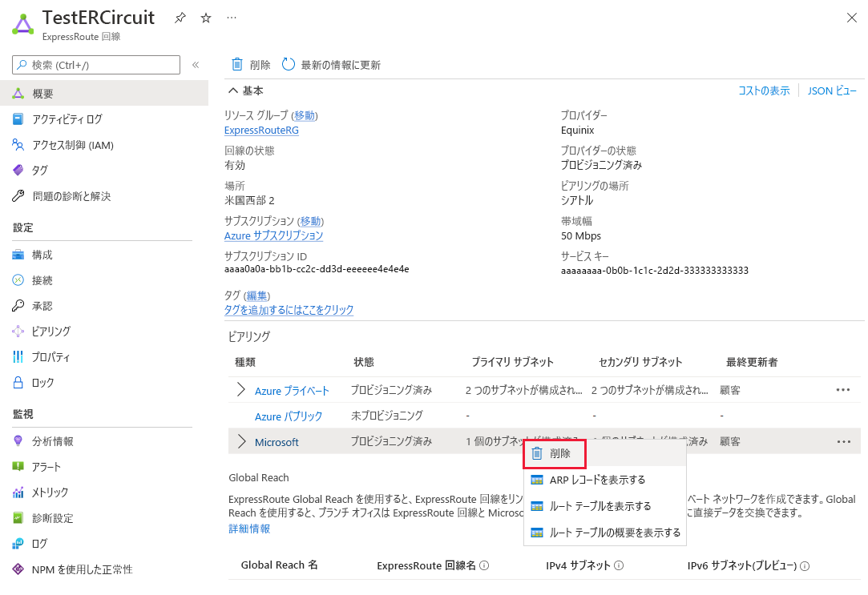The height and width of the screenshot is (595, 868).
Task: Open the 詳細情報 link under Global Reach
Action: 249,529
